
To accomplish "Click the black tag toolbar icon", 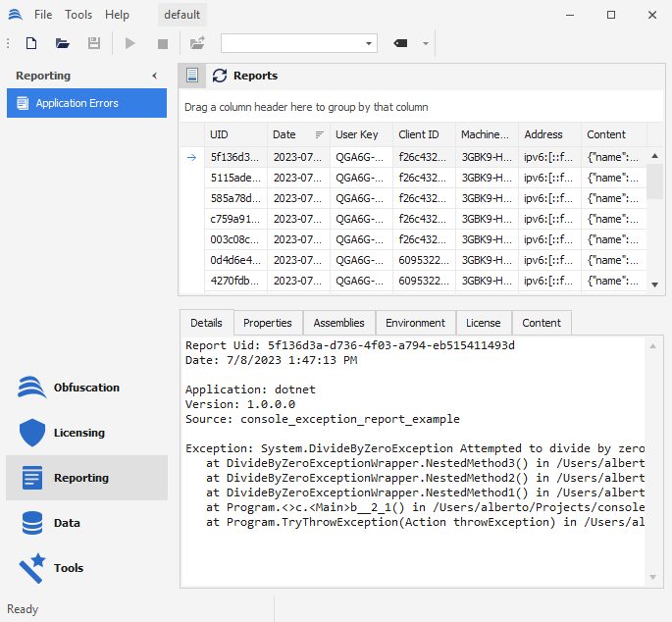I will coord(400,43).
